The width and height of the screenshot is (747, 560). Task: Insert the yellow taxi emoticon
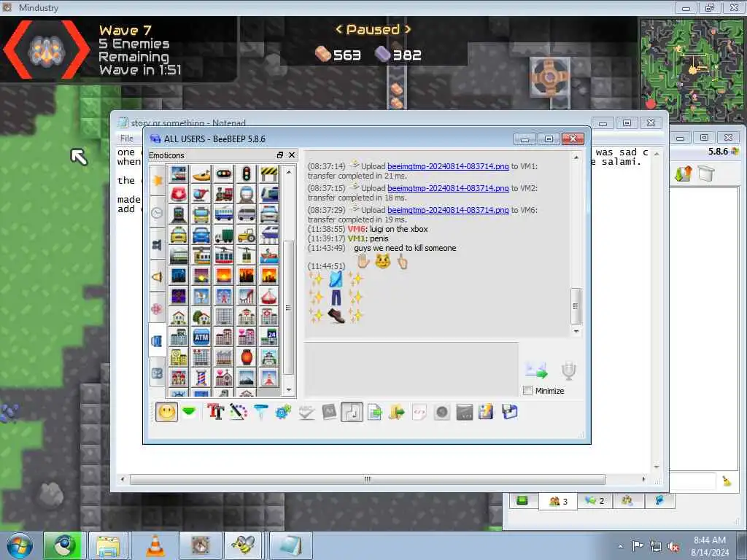tap(179, 235)
